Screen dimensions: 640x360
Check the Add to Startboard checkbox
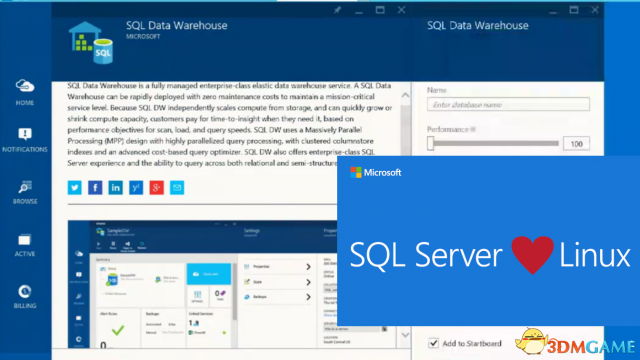[x=433, y=343]
